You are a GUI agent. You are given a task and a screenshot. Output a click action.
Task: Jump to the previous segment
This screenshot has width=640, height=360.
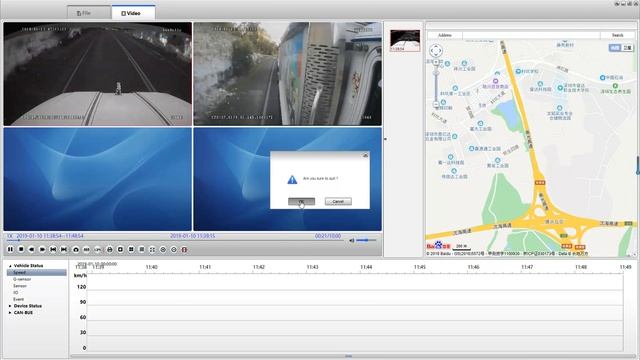pos(53,249)
